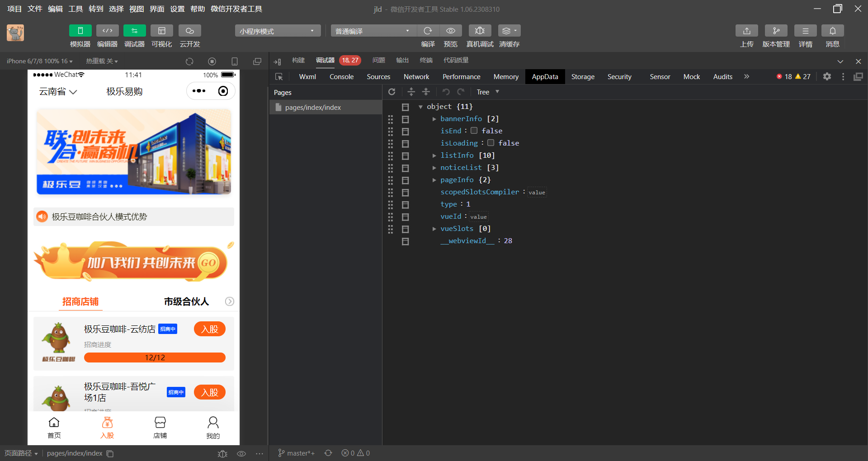Image resolution: width=868 pixels, height=461 pixels.
Task: Refresh the AppData tree
Action: [392, 92]
